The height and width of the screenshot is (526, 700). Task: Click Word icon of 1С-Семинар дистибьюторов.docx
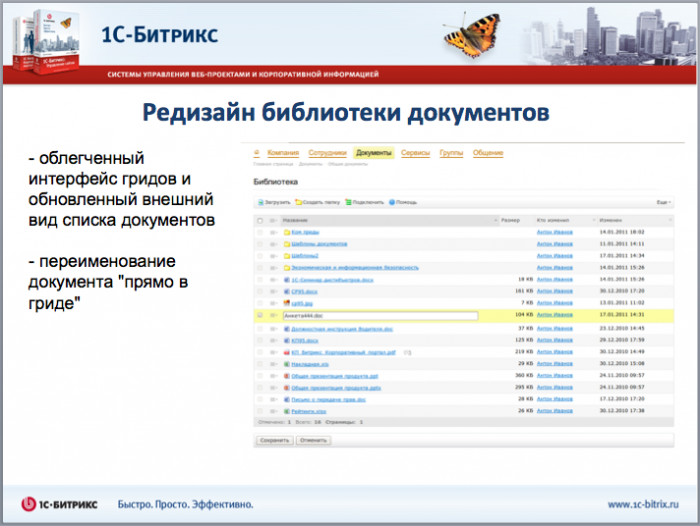[287, 280]
